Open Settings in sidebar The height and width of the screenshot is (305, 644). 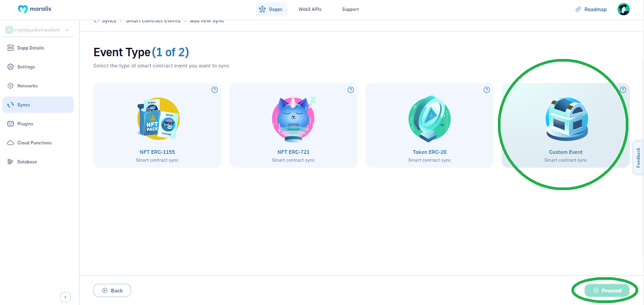(38, 67)
